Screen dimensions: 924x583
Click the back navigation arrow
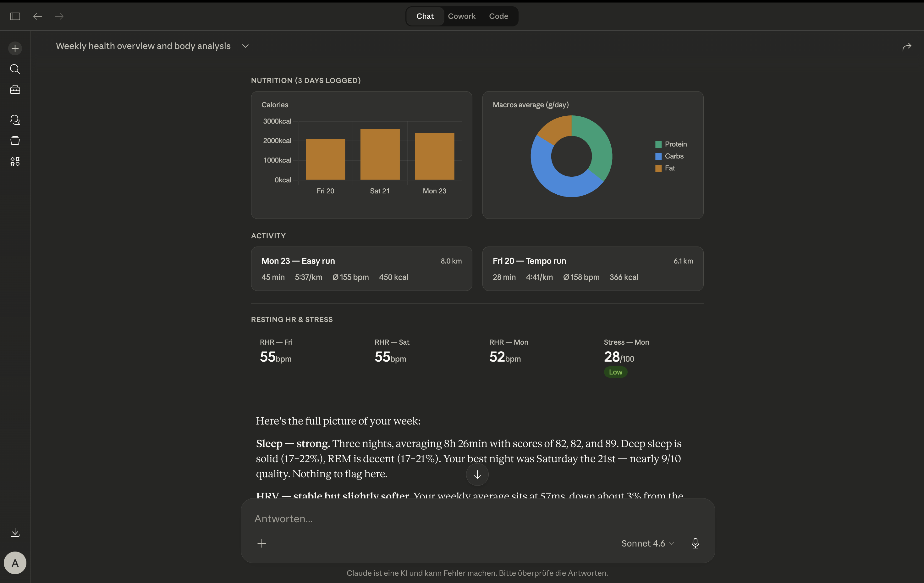click(x=37, y=16)
